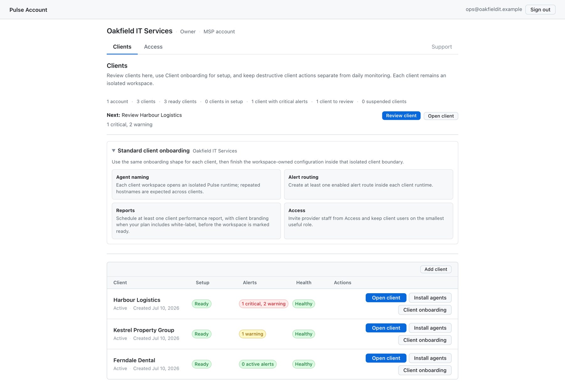Click the blue Review client button
Image resolution: width=565 pixels, height=392 pixels.
[x=401, y=116]
